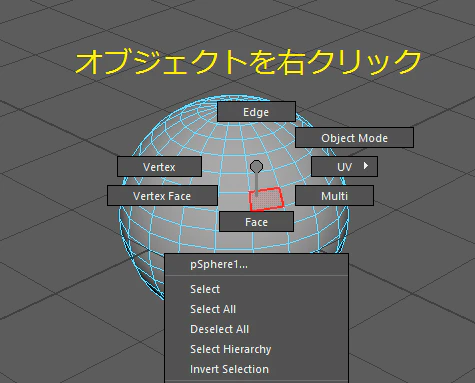Switch to Object Mode
475x383 pixels.
click(354, 138)
